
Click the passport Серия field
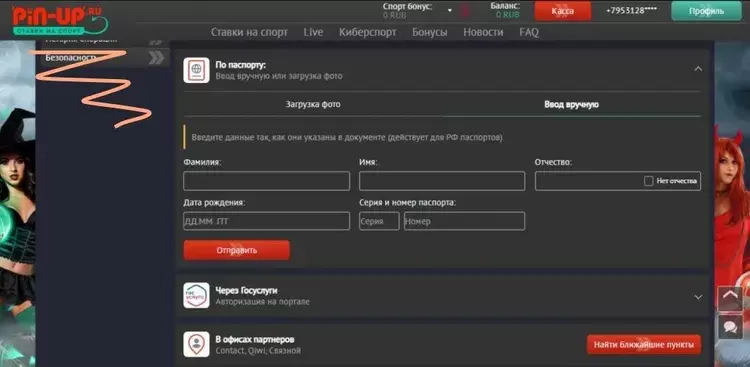click(x=379, y=221)
